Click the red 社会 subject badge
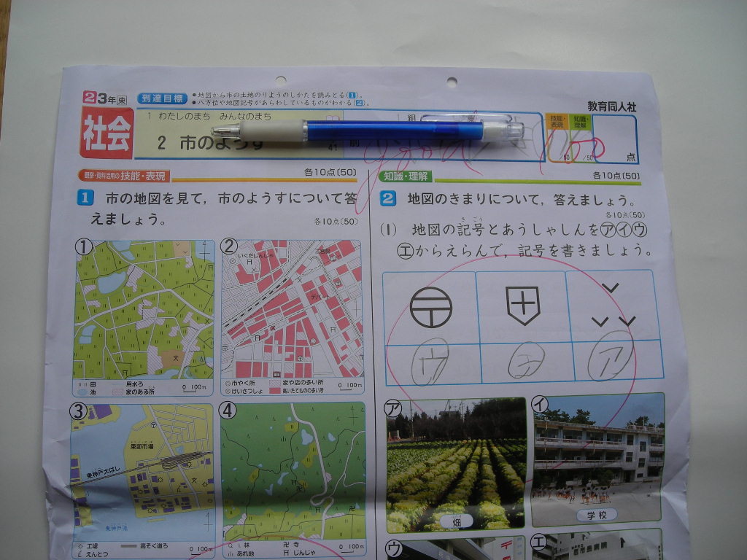The height and width of the screenshot is (560, 747). point(107,133)
